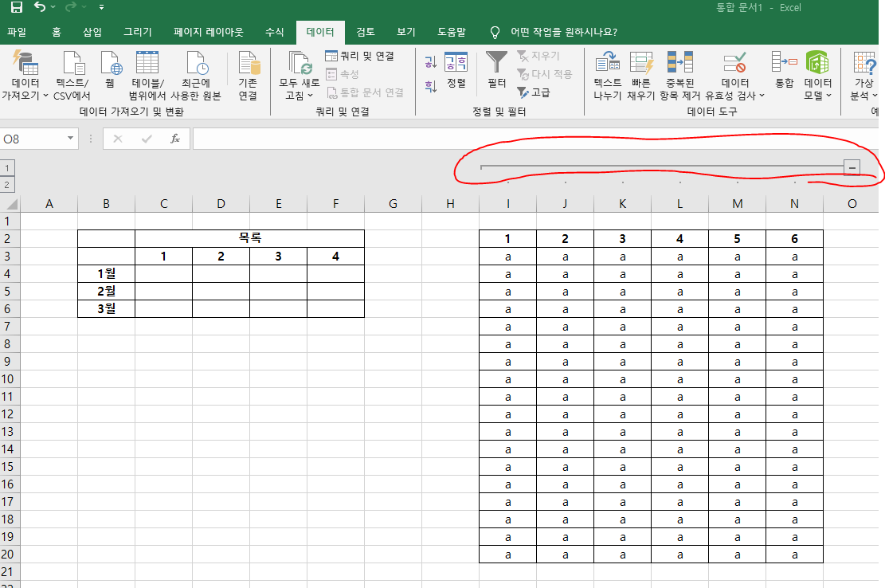Switch to the 페이지 레이아웃 tab

(x=208, y=32)
